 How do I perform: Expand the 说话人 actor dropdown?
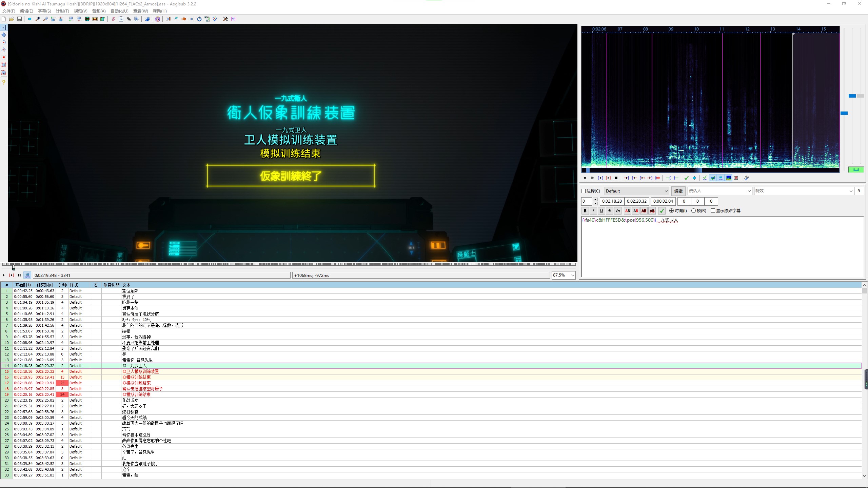coord(749,191)
